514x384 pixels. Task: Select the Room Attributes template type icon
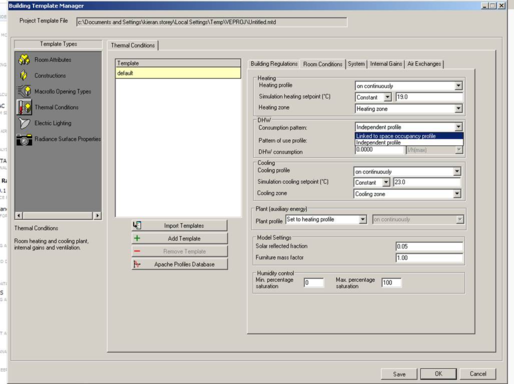point(24,59)
